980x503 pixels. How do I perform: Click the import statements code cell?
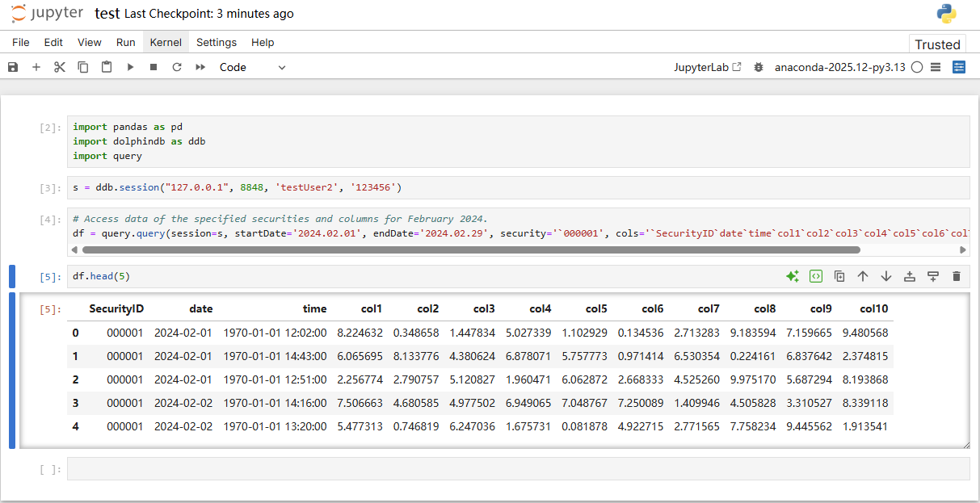click(518, 141)
